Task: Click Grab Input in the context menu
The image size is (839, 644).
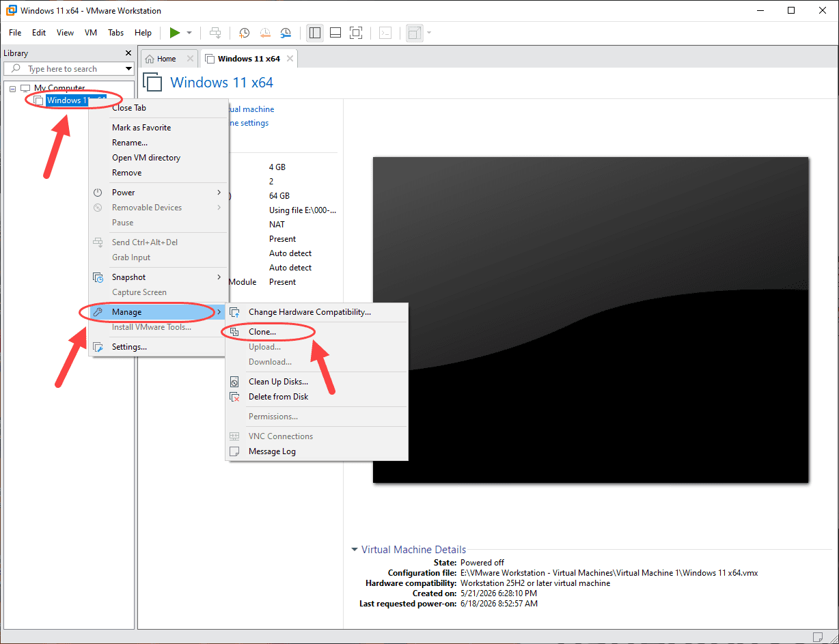Action: coord(131,257)
